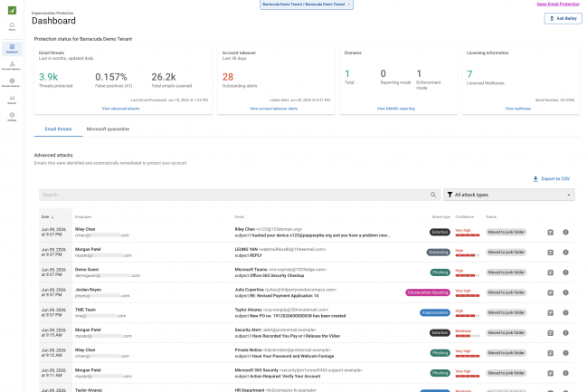Screen dimensions: 588x392
Task: Expand the All attack types filter
Action: pyautogui.click(x=509, y=195)
